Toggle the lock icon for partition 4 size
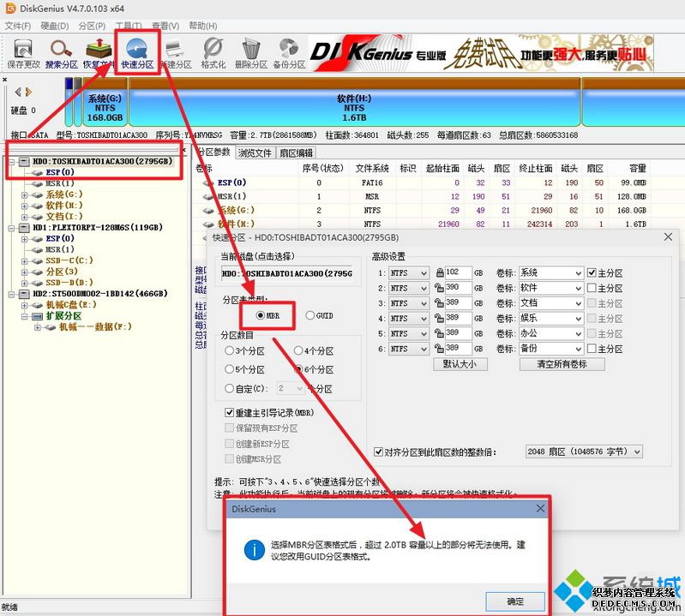Image resolution: width=685 pixels, height=616 pixels. (440, 318)
